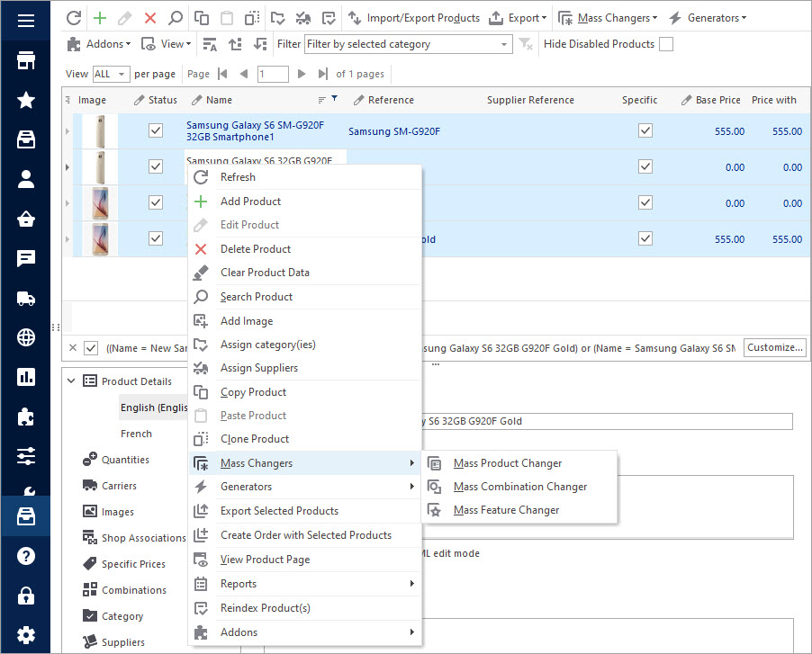Open the View ALL per page dropdown

111,74
